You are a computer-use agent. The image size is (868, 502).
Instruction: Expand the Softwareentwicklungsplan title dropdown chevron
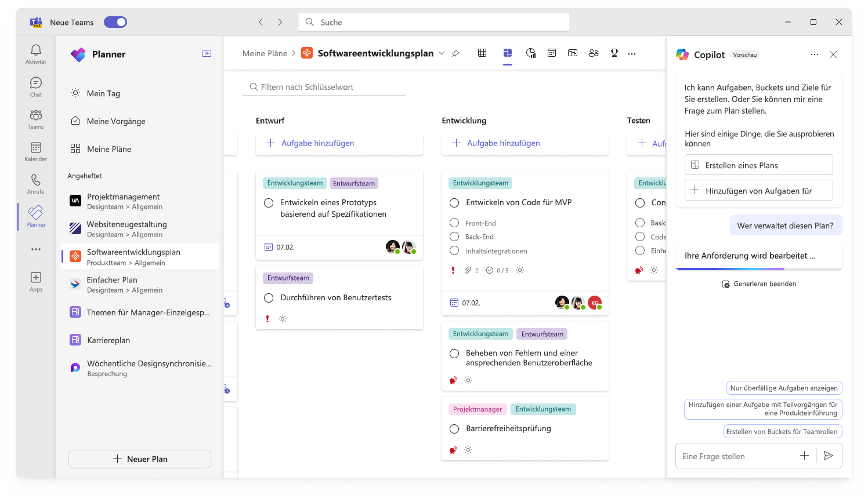pos(442,53)
